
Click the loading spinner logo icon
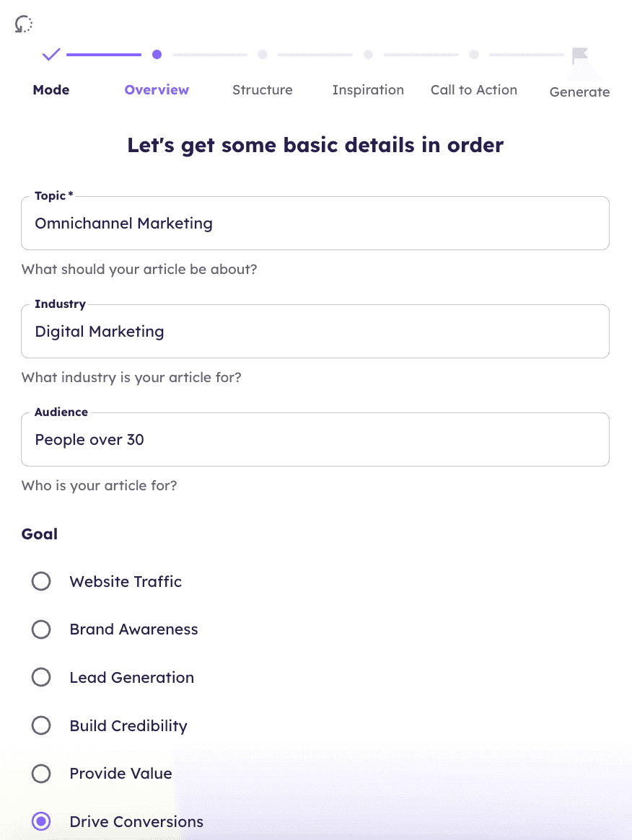click(x=24, y=25)
